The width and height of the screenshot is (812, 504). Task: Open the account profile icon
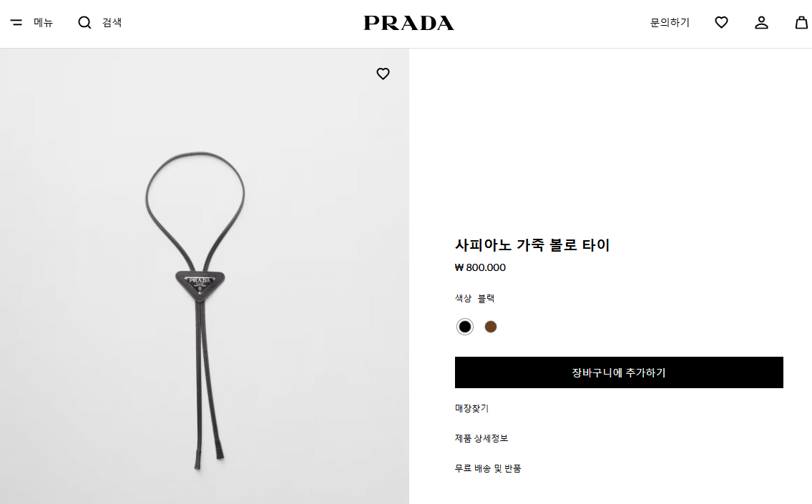pyautogui.click(x=761, y=22)
